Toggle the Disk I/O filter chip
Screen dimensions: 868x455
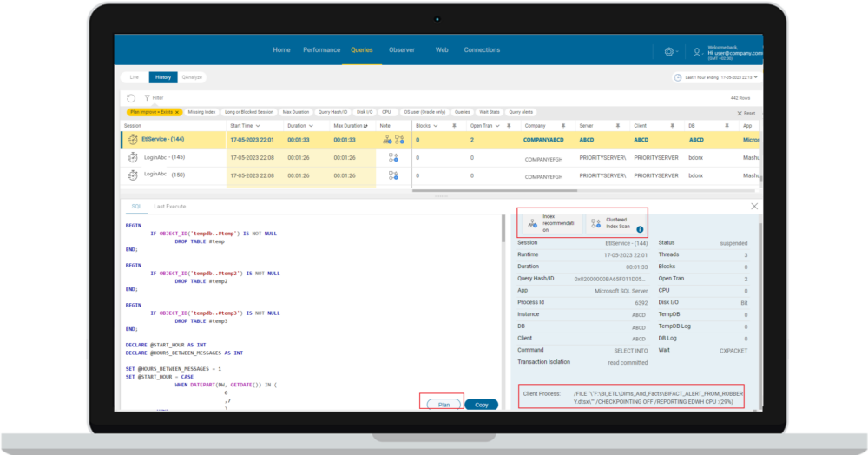coord(365,112)
